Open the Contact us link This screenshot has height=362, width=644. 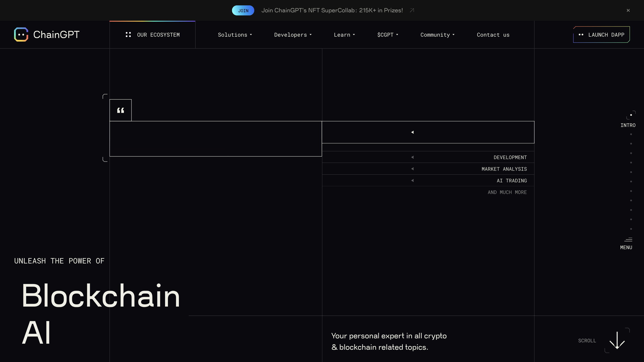493,35
